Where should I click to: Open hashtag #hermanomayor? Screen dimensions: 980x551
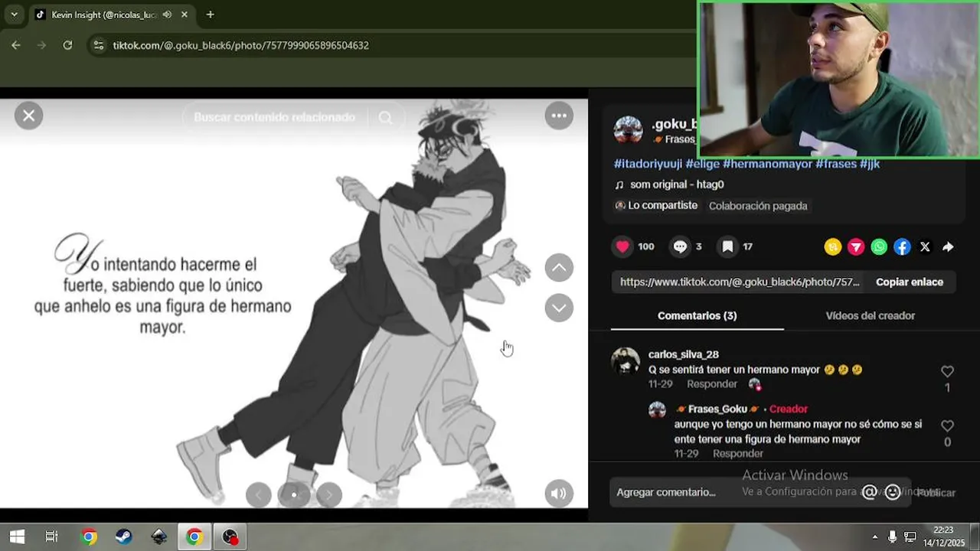pos(767,164)
